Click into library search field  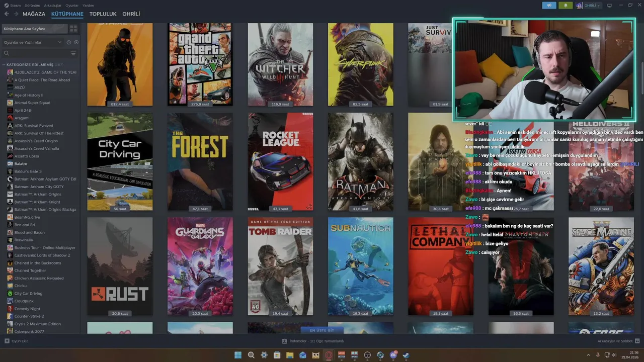pyautogui.click(x=40, y=53)
